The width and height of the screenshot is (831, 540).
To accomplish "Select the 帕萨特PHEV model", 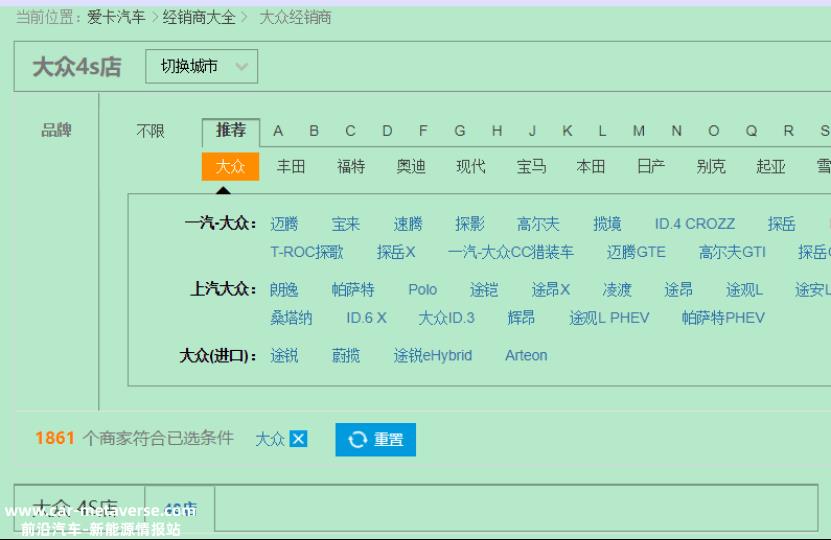I will point(723,317).
